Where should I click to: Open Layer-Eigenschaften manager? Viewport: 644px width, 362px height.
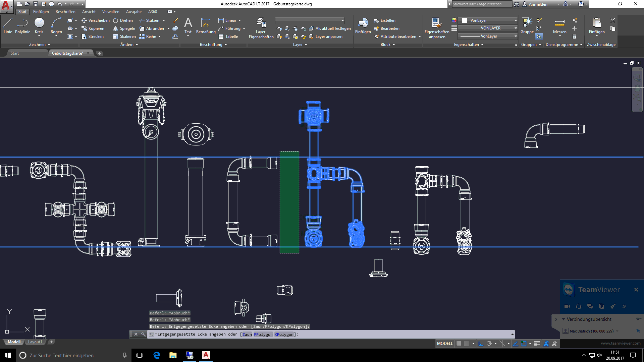coord(261,28)
